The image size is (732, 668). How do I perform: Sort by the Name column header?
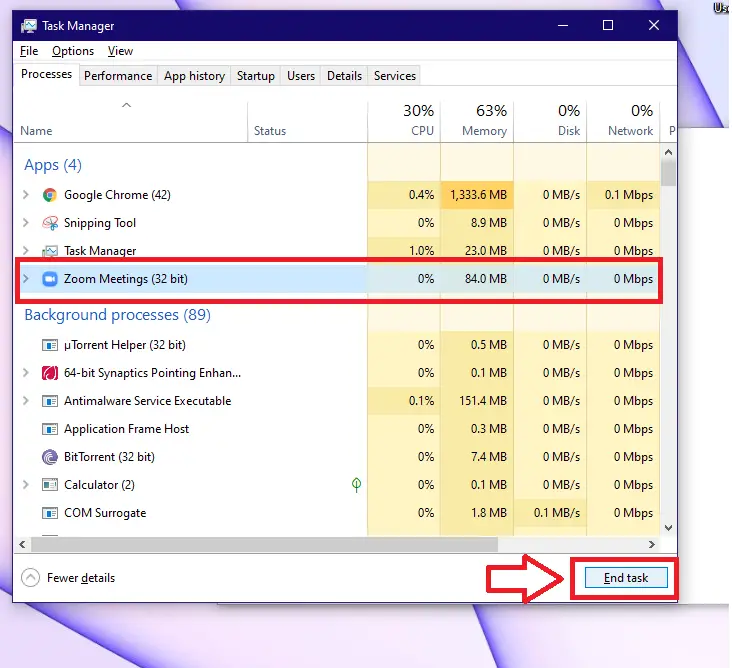pos(131,120)
